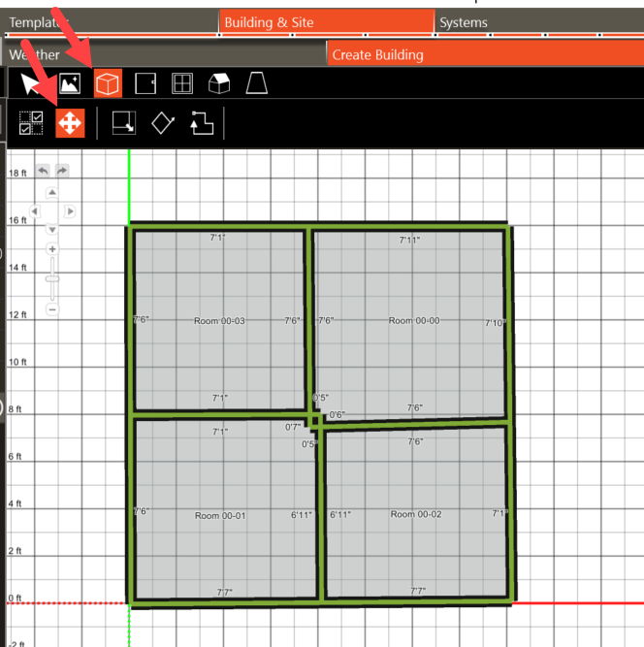
Task: Open the Templates tab
Action: pos(110,22)
